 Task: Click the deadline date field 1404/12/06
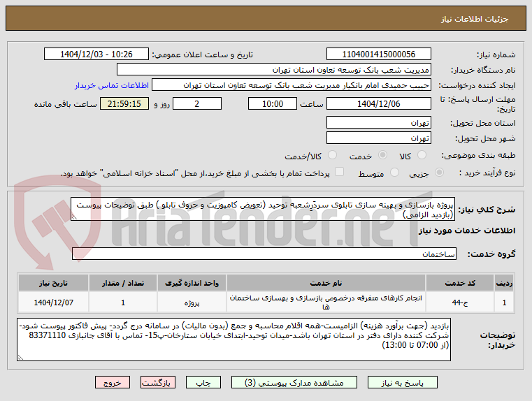click(379, 103)
